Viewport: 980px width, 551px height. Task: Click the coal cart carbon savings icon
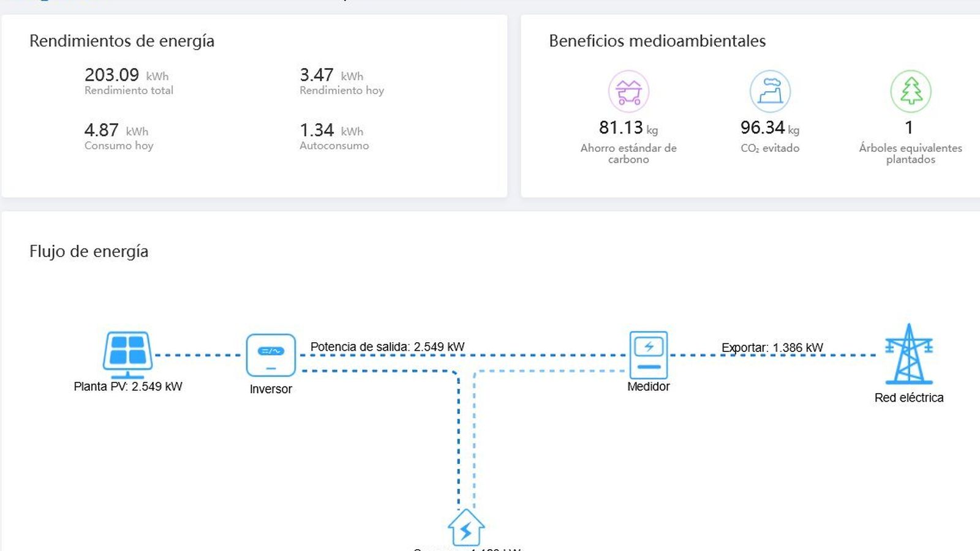628,92
